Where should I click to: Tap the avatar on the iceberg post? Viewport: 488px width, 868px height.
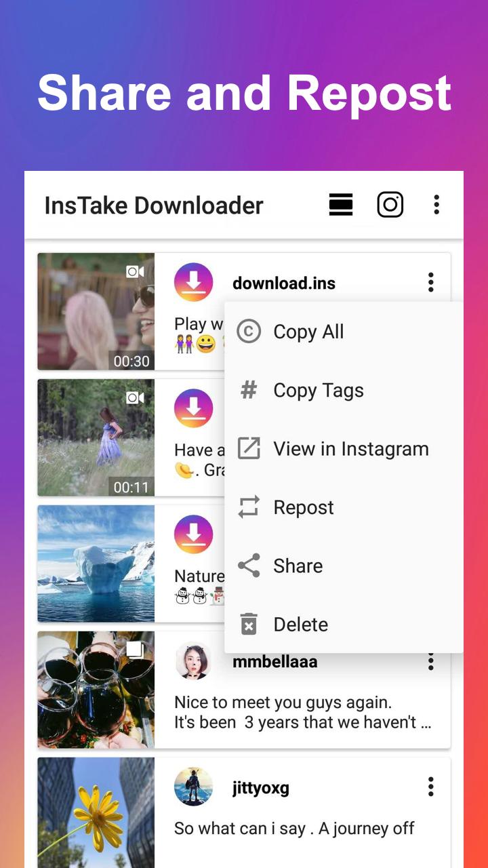(194, 535)
